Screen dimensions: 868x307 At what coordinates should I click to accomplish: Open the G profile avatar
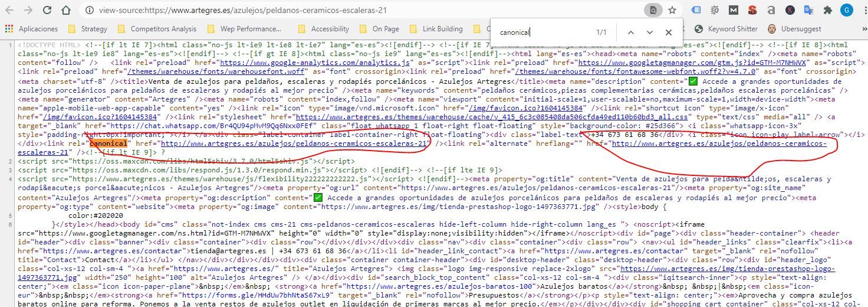click(847, 10)
